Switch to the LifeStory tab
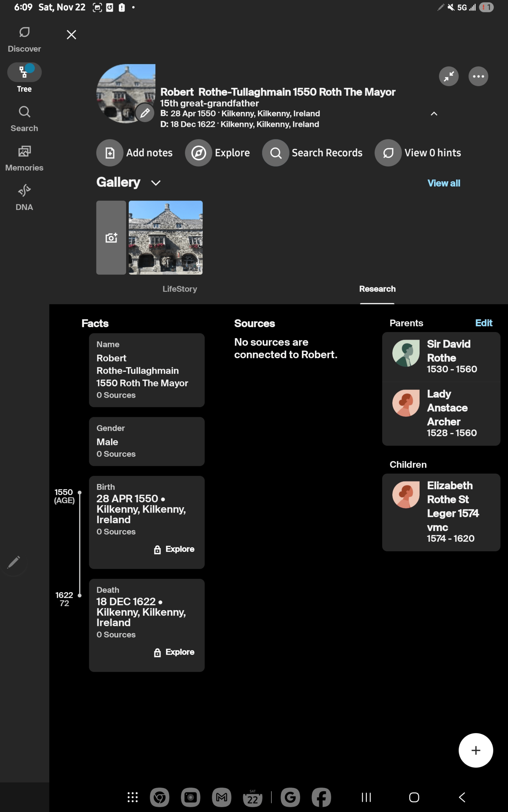Viewport: 508px width, 812px height. [180, 289]
